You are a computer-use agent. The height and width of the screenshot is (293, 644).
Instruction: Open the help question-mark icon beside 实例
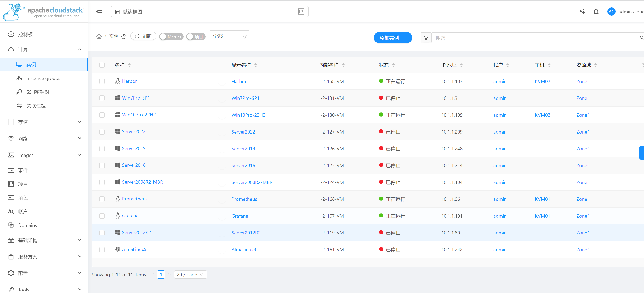click(124, 37)
